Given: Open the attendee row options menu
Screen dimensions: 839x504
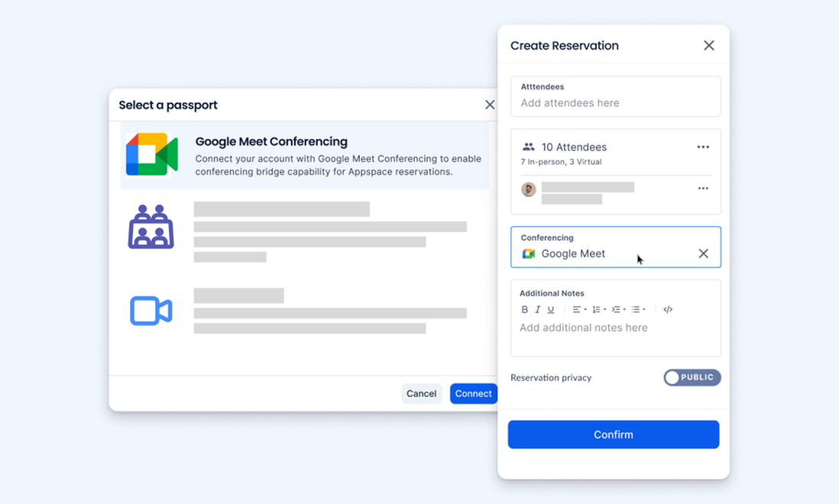Looking at the screenshot, I should click(x=702, y=188).
